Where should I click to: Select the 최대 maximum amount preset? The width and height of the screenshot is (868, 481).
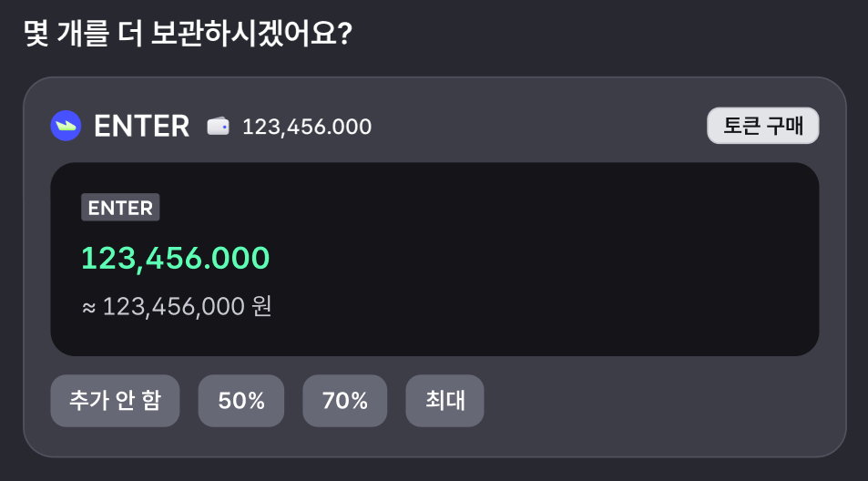pos(445,401)
